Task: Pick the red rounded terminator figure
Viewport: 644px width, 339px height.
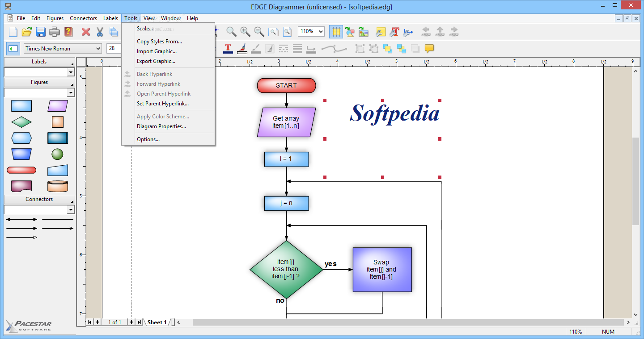Action: 21,170
